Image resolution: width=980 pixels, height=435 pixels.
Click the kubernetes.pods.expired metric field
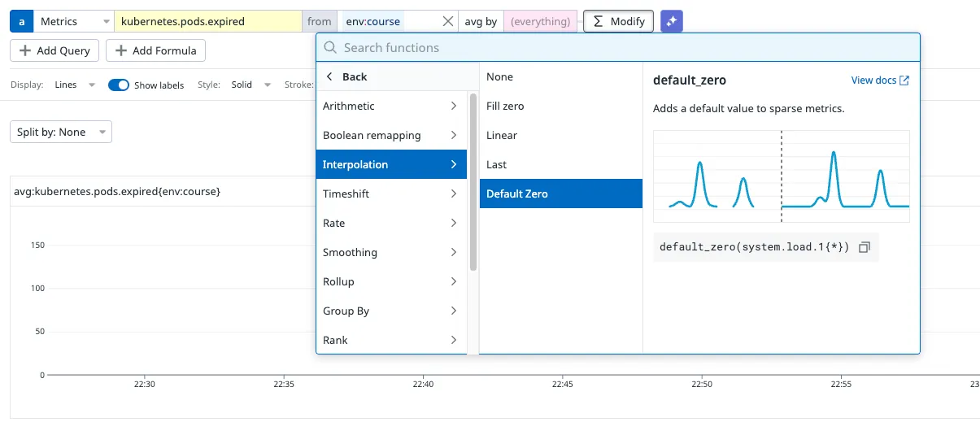[x=208, y=21]
